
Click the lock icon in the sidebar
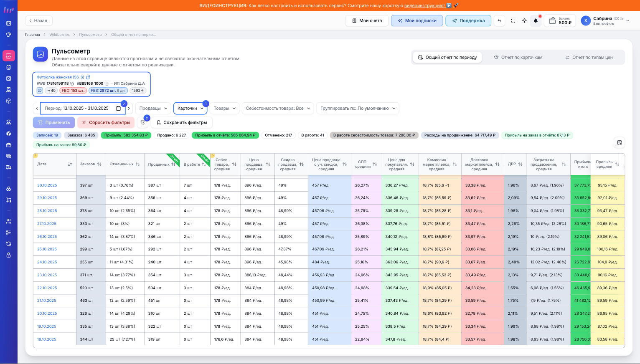click(x=8, y=255)
